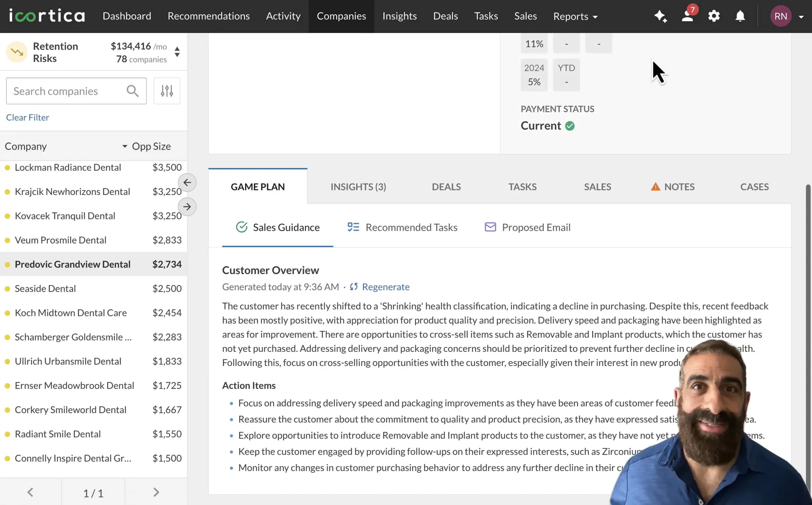812x505 pixels.
Task: Go to next company with right arrow
Action: point(187,207)
